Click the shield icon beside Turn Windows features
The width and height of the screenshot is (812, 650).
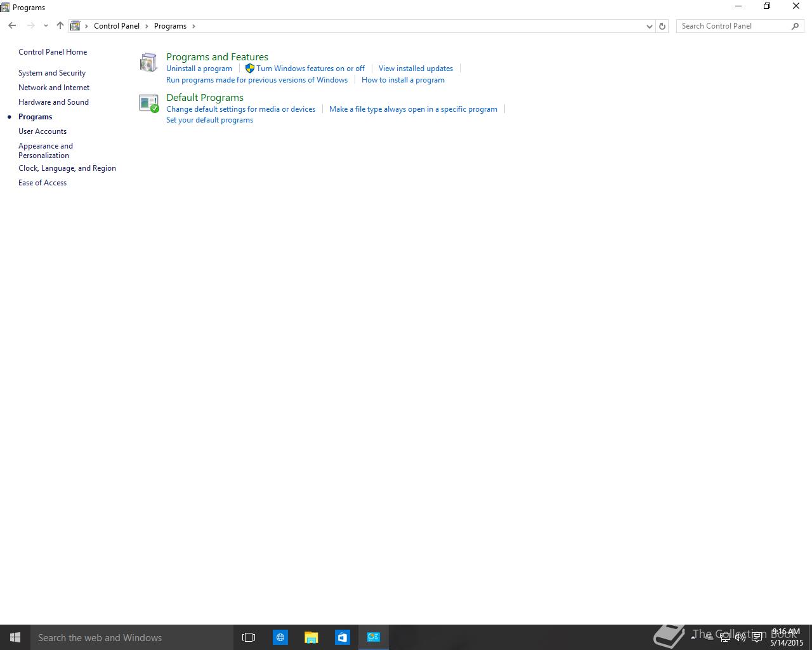coord(250,69)
